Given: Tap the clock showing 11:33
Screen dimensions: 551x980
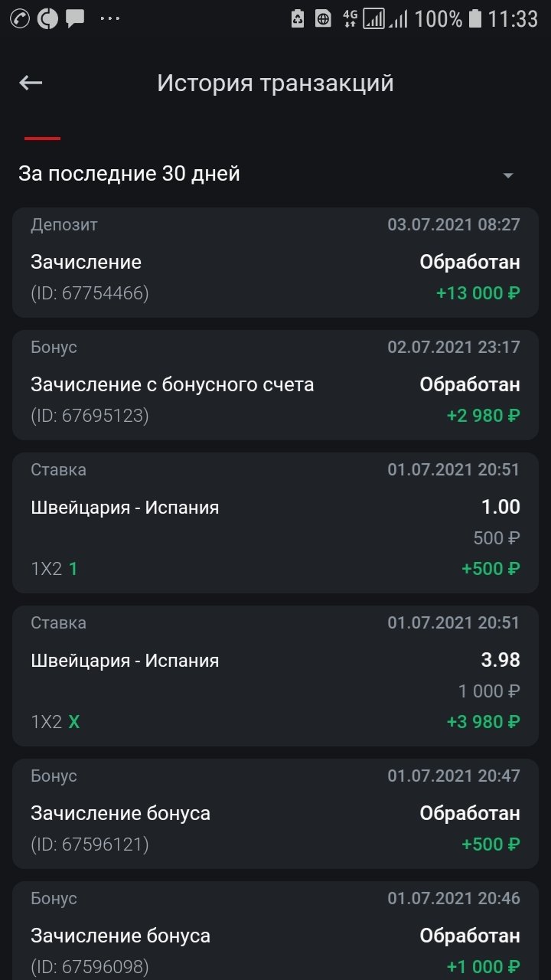Looking at the screenshot, I should (513, 18).
